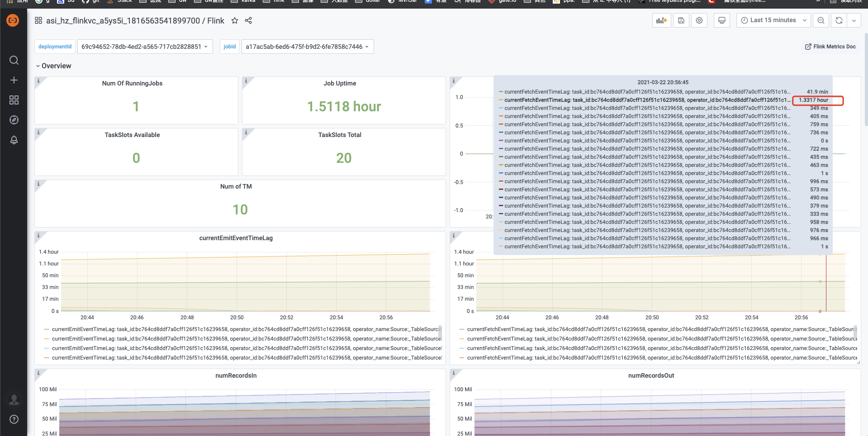Image resolution: width=868 pixels, height=436 pixels.
Task: Show info for TaskSlots Available panel
Action: [38, 133]
